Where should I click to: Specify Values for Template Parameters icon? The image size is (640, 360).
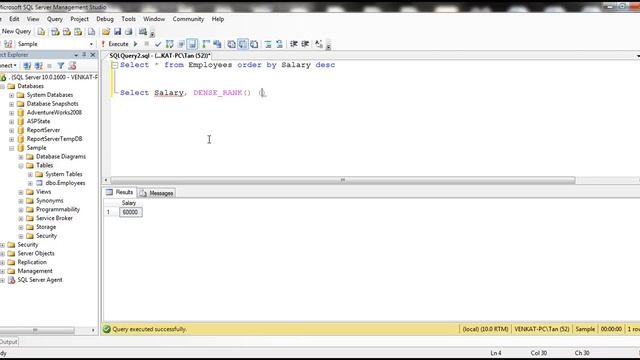pyautogui.click(x=319, y=44)
